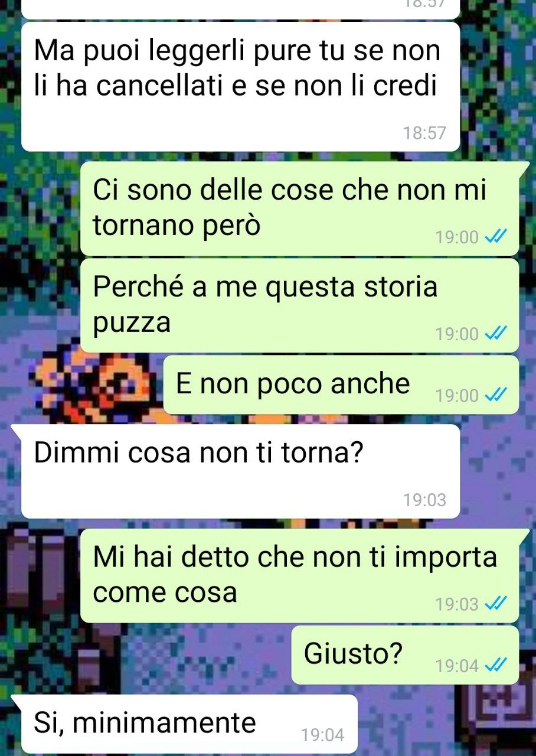Tap blue ticks next to 'E non poco anche'
The width and height of the screenshot is (536, 756).
coord(495,396)
